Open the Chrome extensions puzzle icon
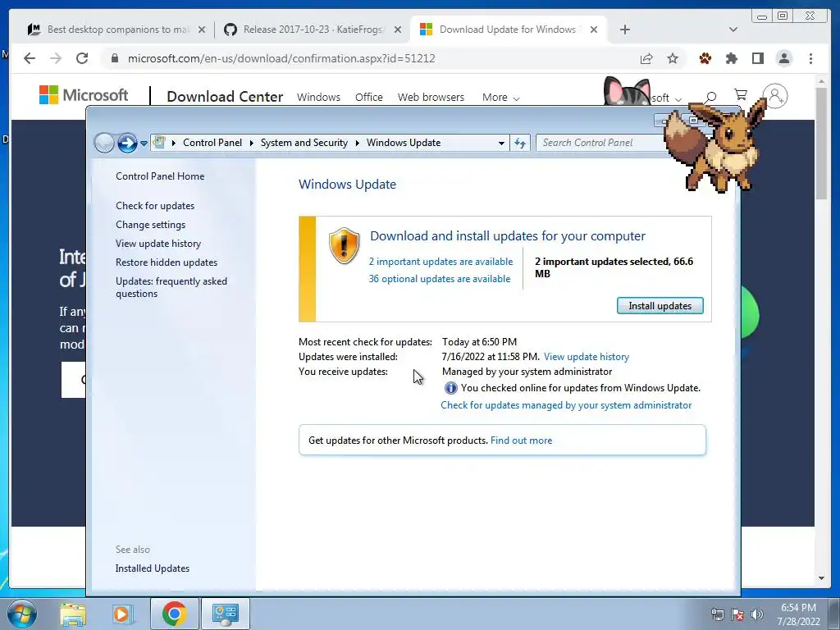 point(731,58)
